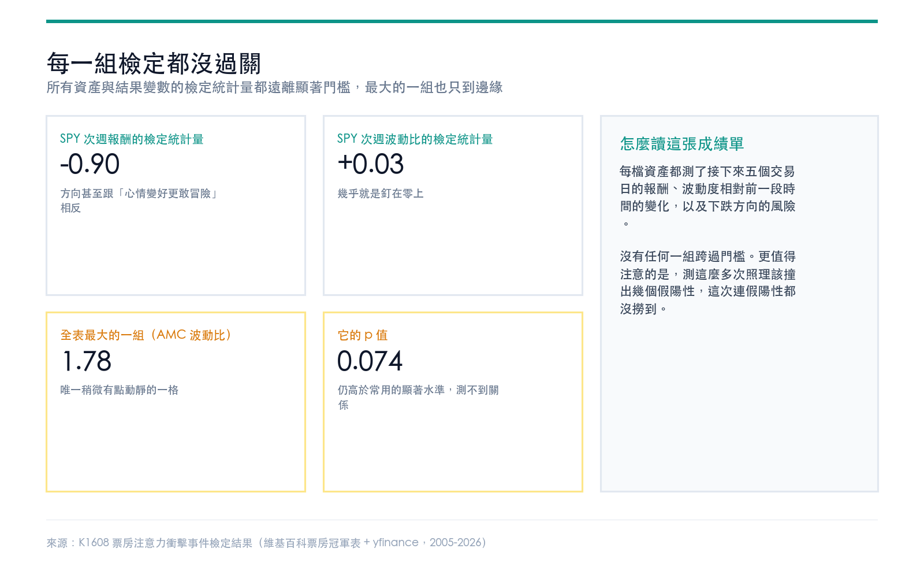
Task: Click the label 全表最大的一組（AMC 波動比）
Action: tap(147, 335)
